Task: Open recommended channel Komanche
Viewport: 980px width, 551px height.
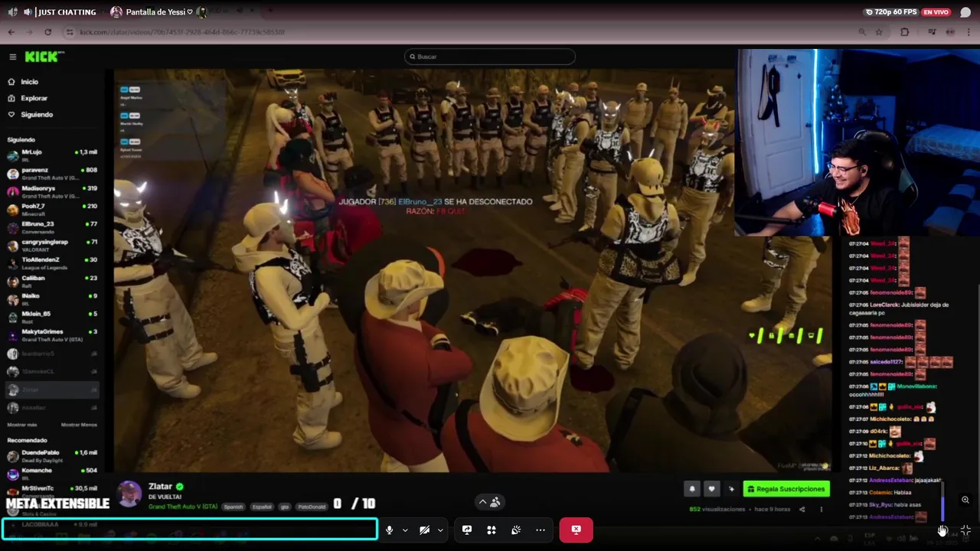Action: pos(52,474)
